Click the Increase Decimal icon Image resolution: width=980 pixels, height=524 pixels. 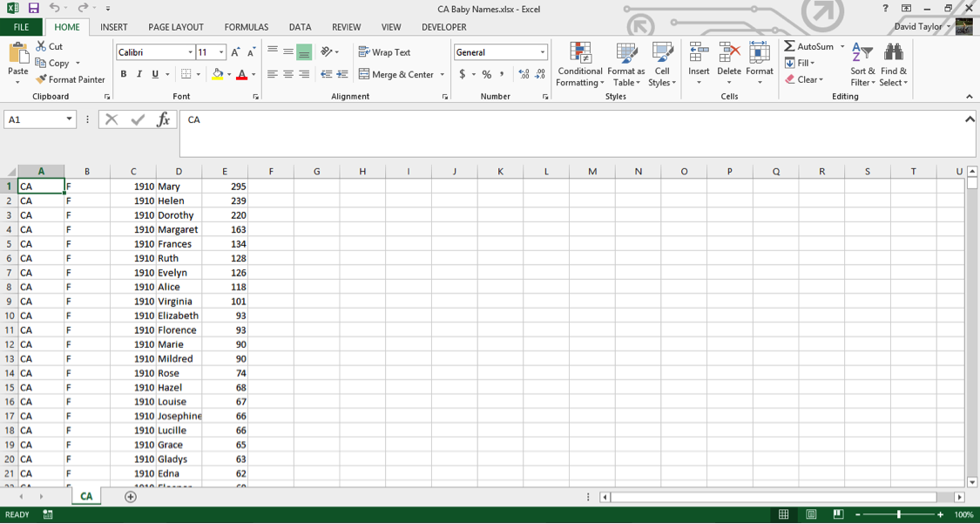524,74
